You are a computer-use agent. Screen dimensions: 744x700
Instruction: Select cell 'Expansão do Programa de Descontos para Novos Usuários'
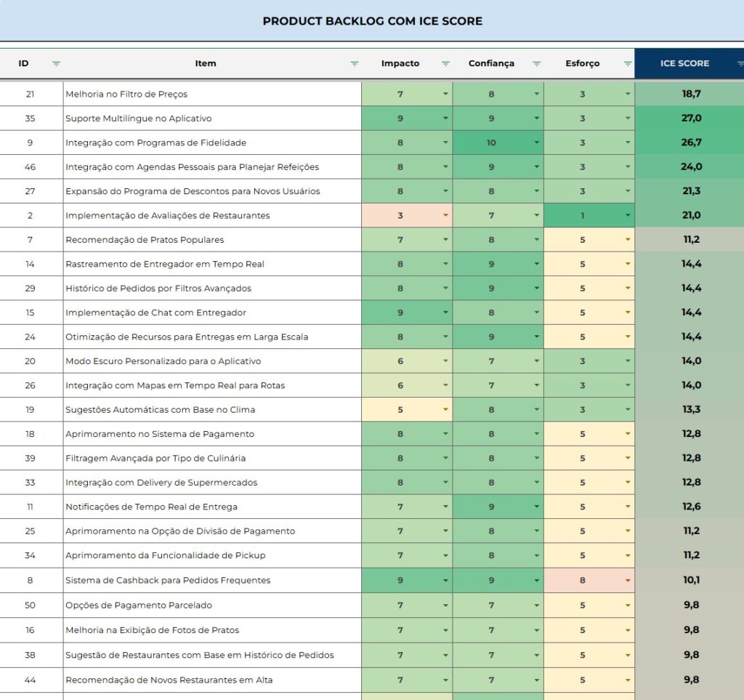pyautogui.click(x=212, y=191)
